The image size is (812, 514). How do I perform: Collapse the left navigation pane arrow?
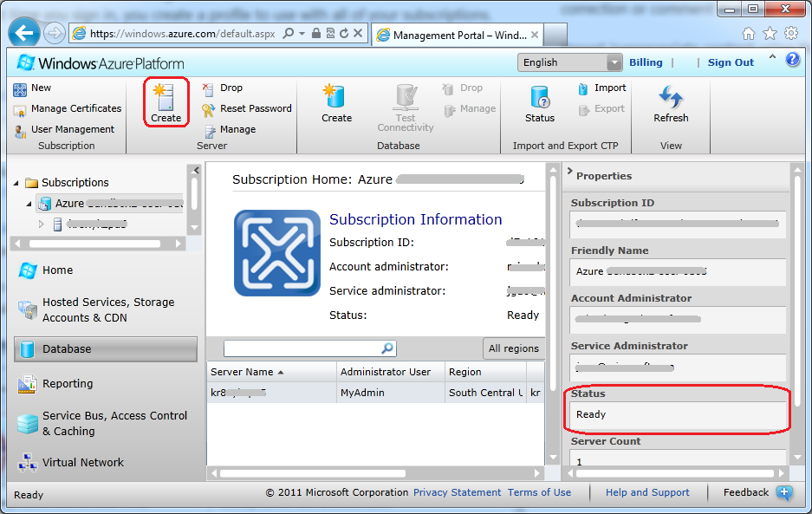tap(196, 170)
